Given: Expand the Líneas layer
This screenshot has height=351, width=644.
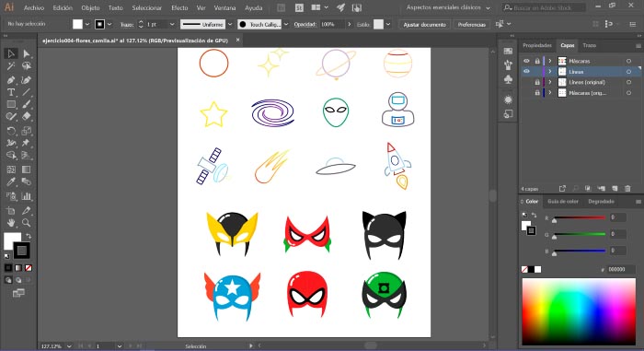Looking at the screenshot, I should 550,72.
